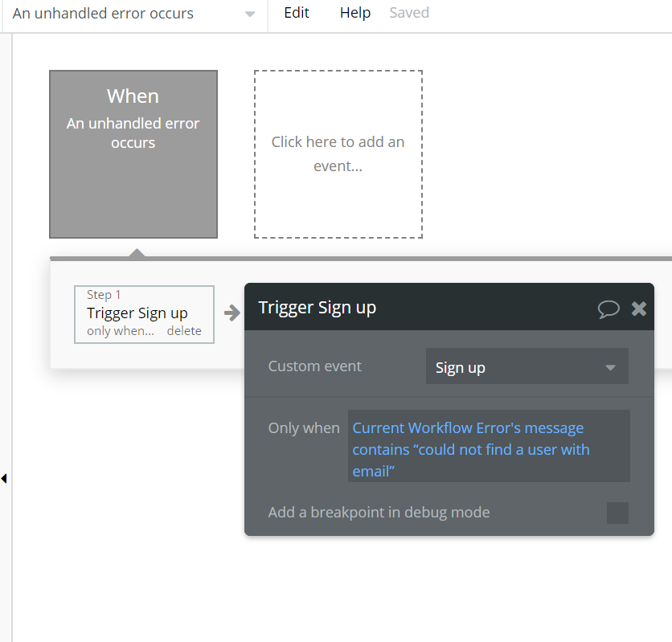Close the Trigger Sign up panel
Screen dimensions: 672x642
(638, 309)
